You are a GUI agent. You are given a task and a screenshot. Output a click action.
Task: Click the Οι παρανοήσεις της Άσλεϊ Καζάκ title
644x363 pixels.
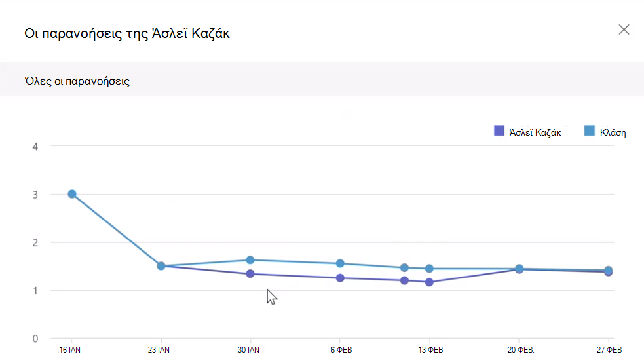pyautogui.click(x=127, y=33)
